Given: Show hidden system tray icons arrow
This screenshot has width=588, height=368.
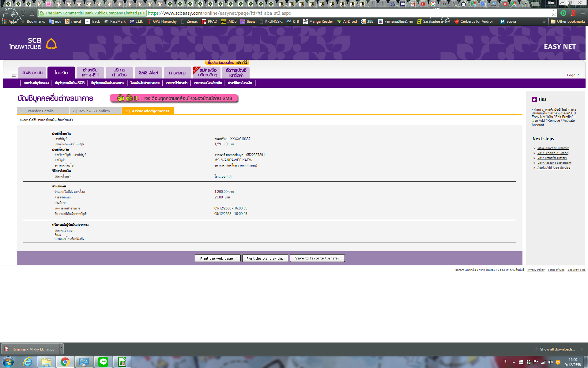Looking at the screenshot, I should coord(514,362).
